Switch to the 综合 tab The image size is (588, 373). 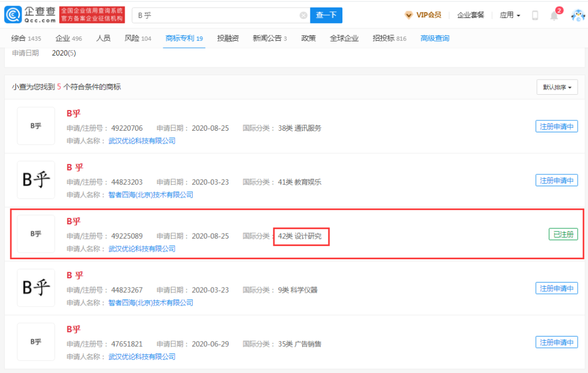click(26, 38)
